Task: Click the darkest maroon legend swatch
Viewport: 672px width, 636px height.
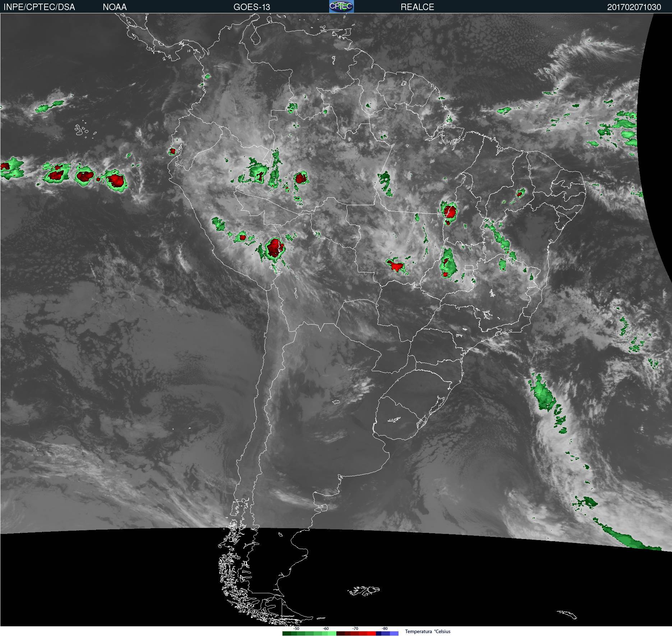Action: pyautogui.click(x=341, y=633)
